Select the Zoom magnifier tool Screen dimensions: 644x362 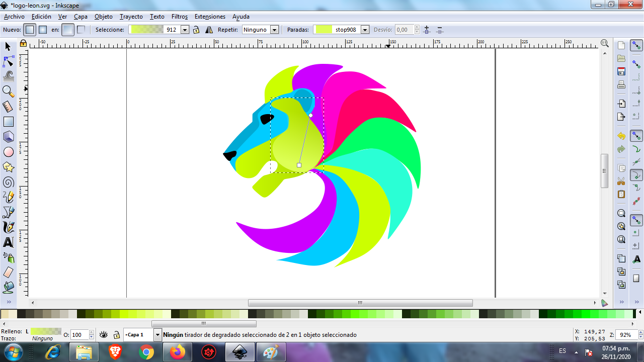point(8,92)
